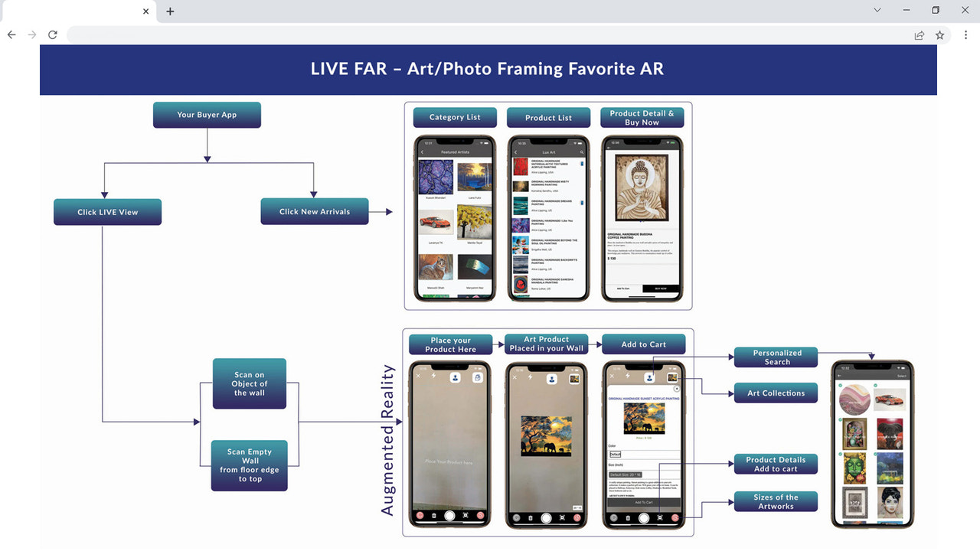980x551 pixels.
Task: Open the gallery thumbnail icon in the AR top bar
Action: [x=477, y=377]
